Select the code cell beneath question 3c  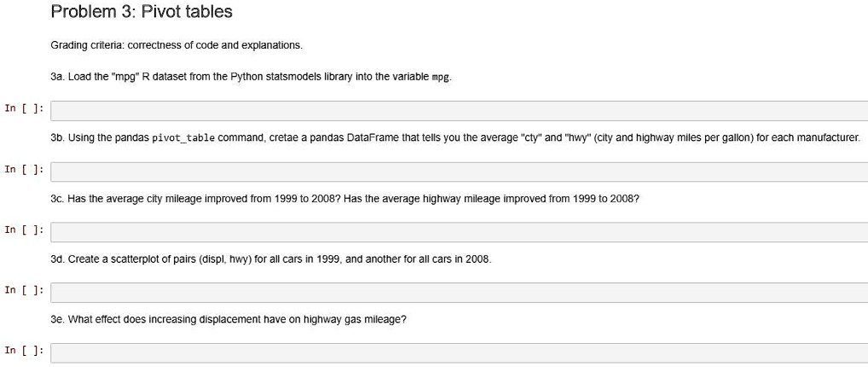click(x=460, y=232)
